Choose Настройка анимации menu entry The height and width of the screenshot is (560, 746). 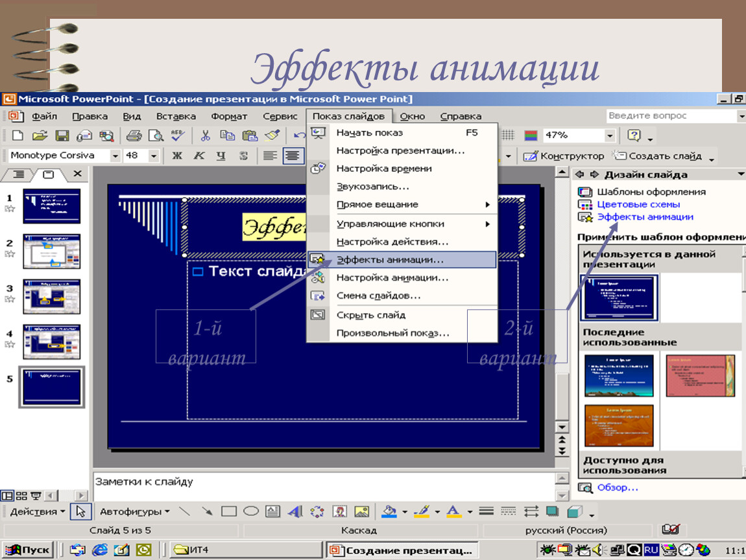click(402, 277)
